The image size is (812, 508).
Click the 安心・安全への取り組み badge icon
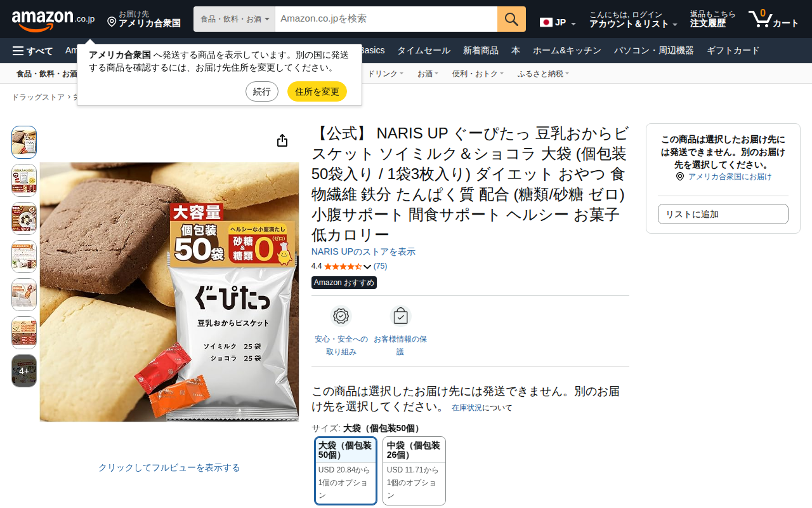(341, 316)
